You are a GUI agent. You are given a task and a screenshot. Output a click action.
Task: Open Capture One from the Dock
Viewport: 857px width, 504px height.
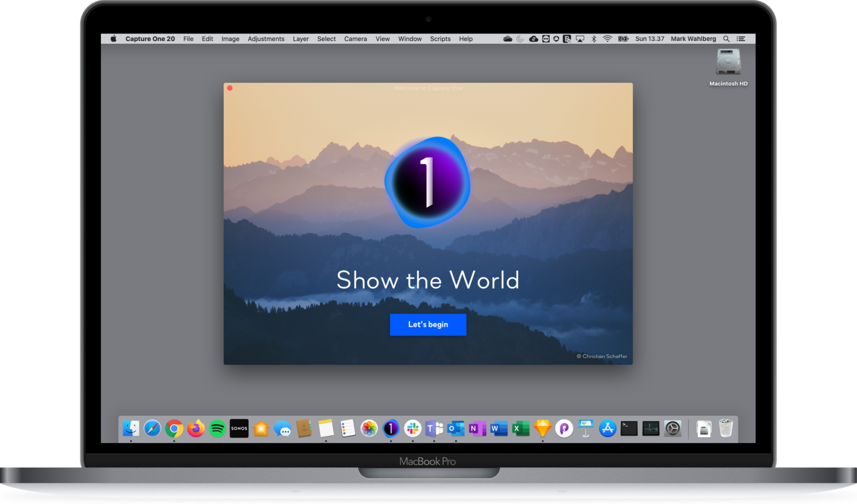coord(391,429)
